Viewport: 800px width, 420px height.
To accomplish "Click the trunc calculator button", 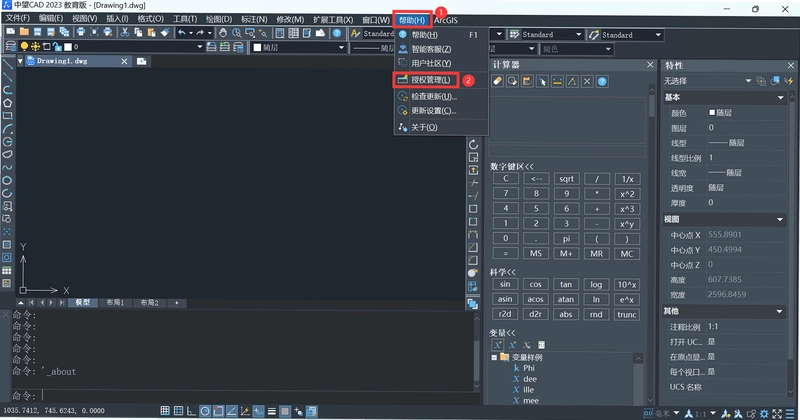I will coord(627,314).
